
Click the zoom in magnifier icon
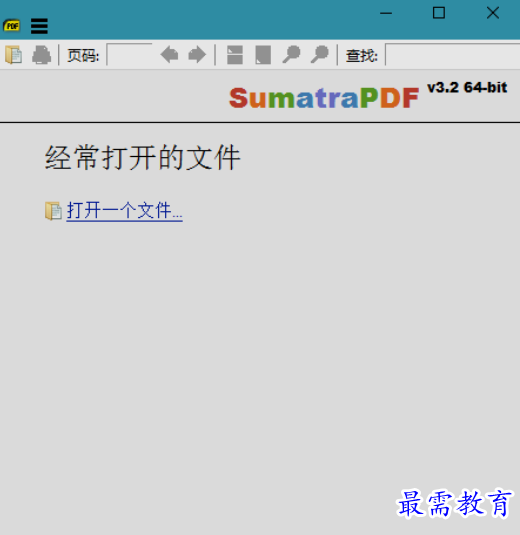(x=319, y=55)
